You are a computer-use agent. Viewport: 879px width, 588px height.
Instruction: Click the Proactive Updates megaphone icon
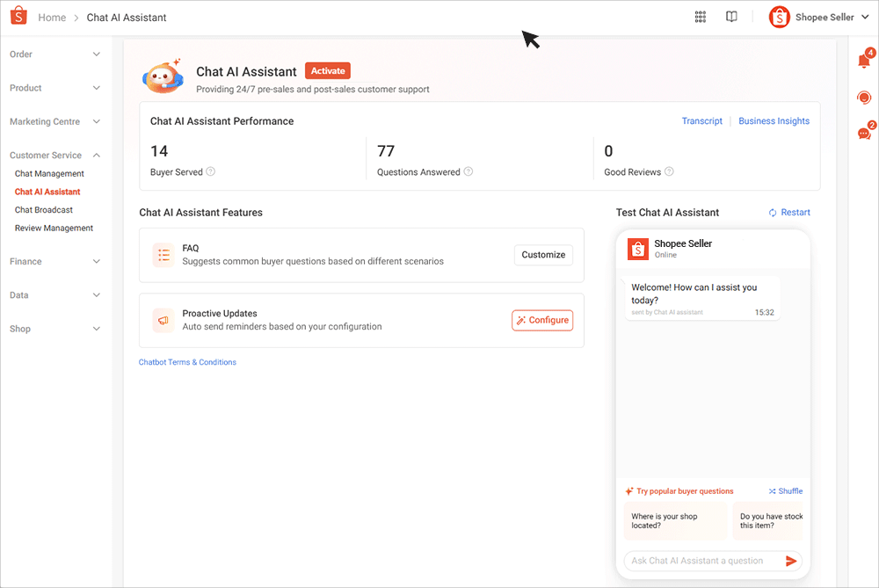point(163,320)
